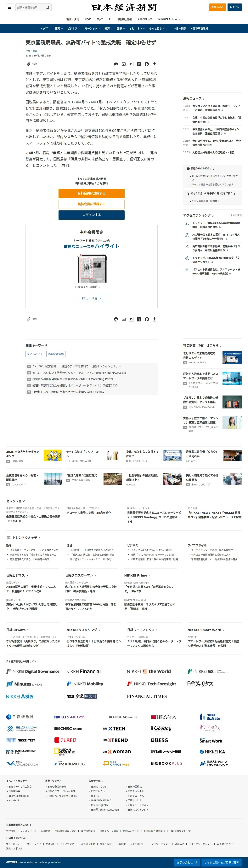Open the LIVE menu item
248x868 pixels.
pyautogui.click(x=88, y=19)
